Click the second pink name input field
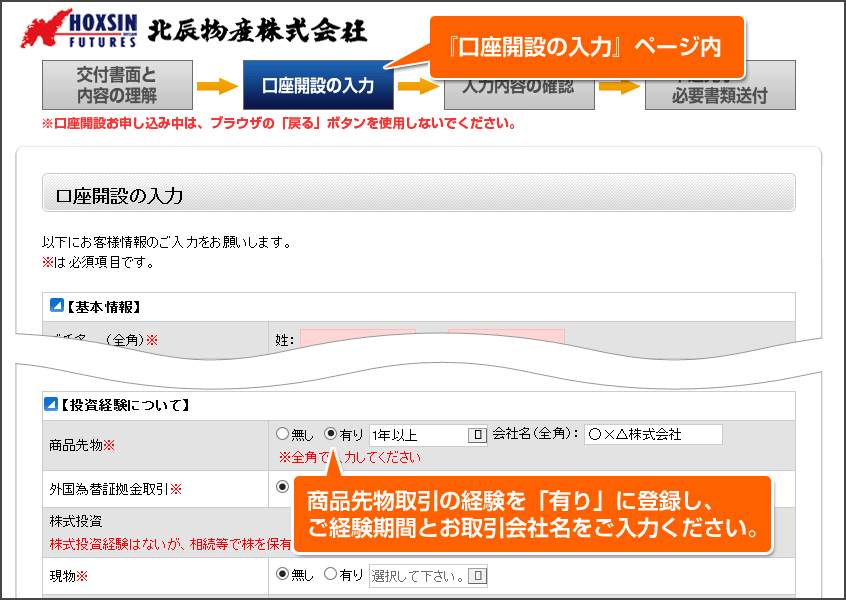 click(x=506, y=339)
